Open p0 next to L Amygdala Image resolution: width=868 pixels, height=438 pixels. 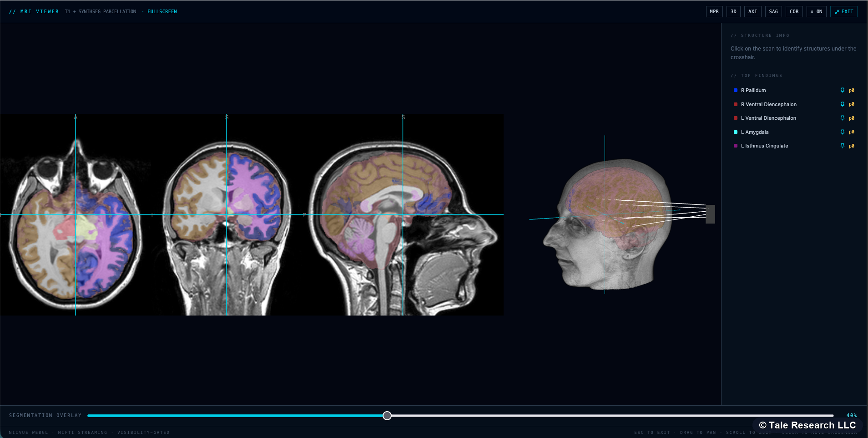coord(852,132)
